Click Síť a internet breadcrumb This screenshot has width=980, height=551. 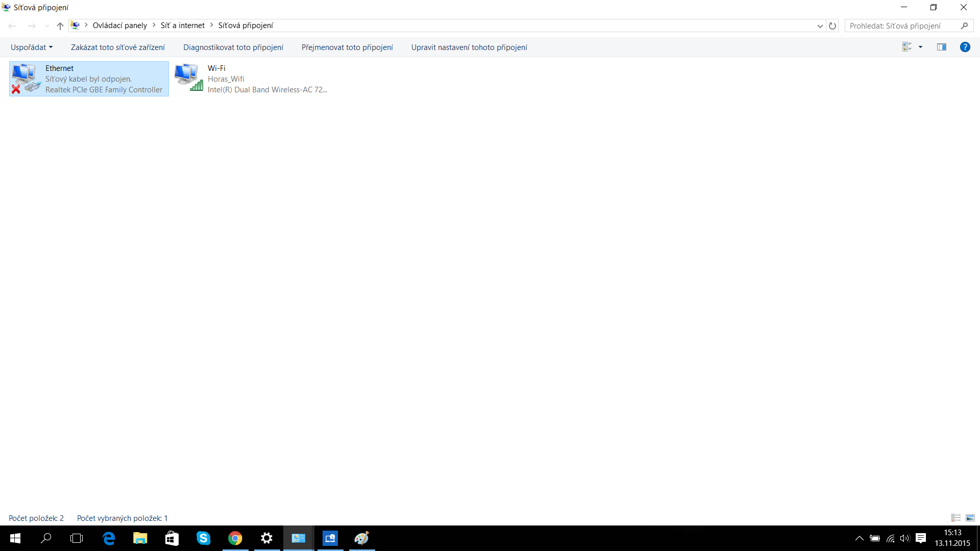[183, 26]
